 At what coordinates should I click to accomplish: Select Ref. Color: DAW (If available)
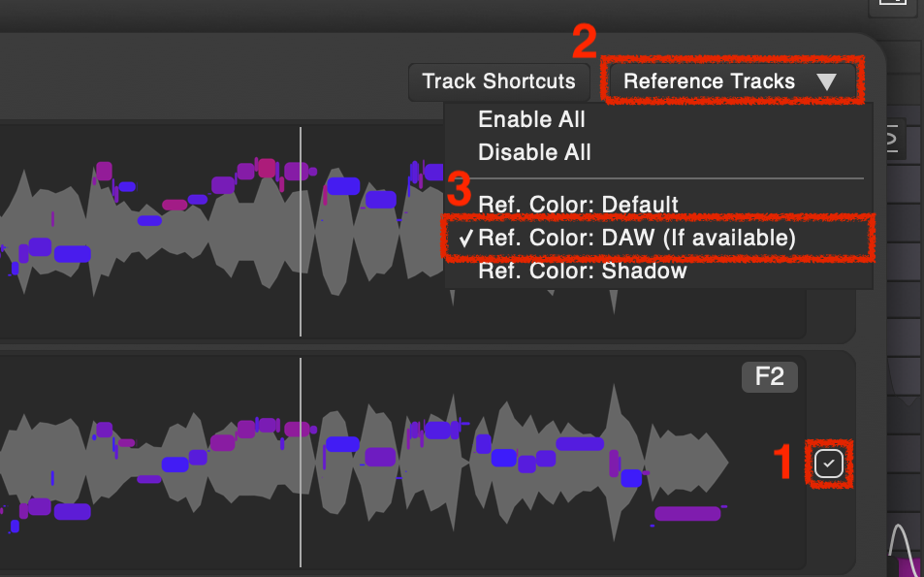click(636, 238)
